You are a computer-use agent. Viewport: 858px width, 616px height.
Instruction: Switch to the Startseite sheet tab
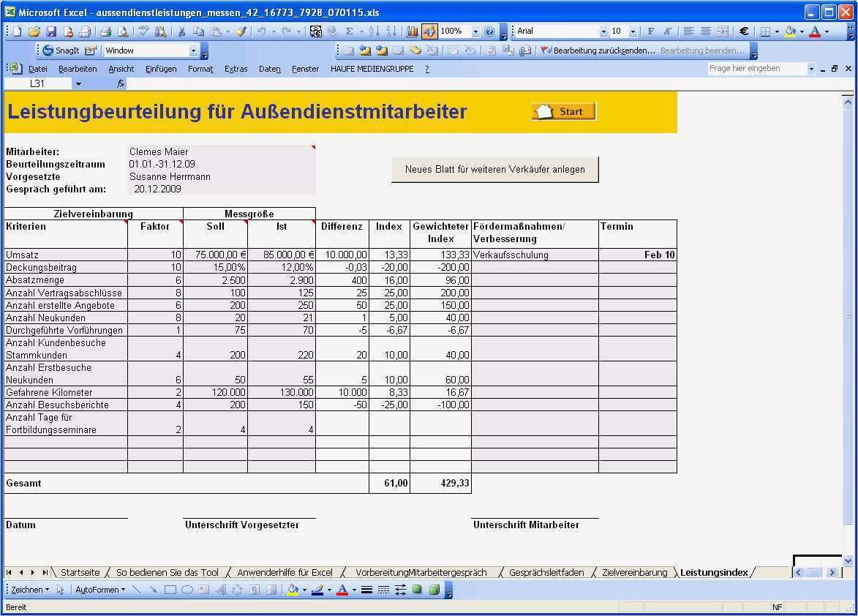(x=80, y=573)
